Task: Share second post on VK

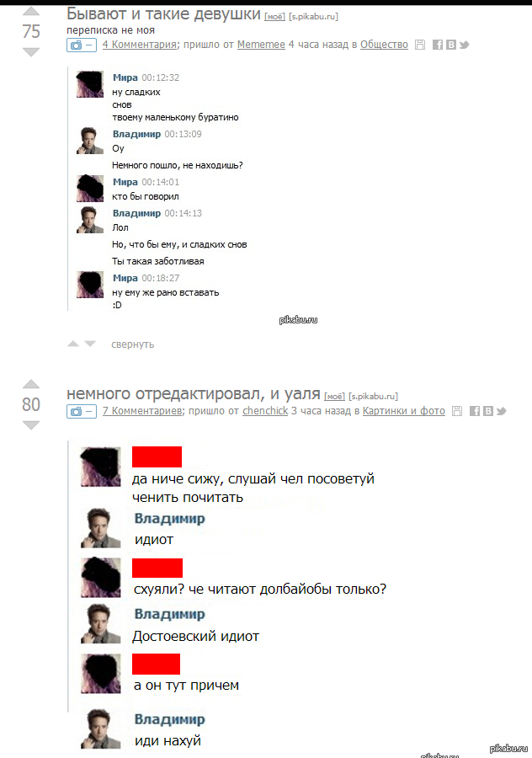Action: click(x=488, y=411)
